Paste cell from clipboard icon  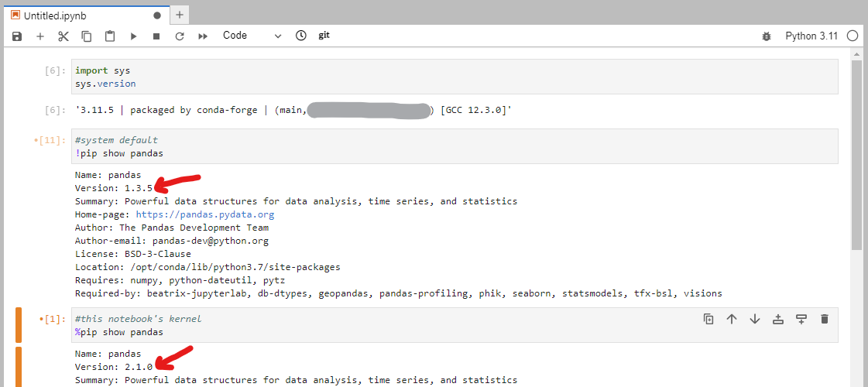(110, 36)
